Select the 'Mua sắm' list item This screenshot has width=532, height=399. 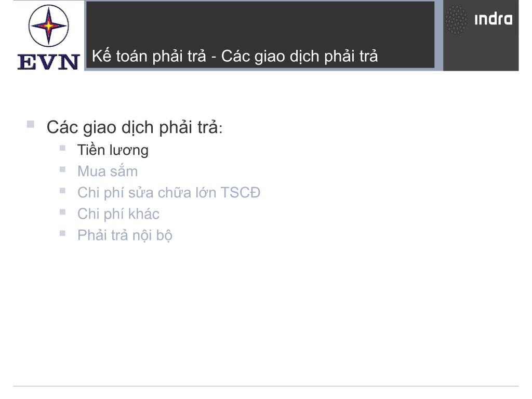point(108,171)
